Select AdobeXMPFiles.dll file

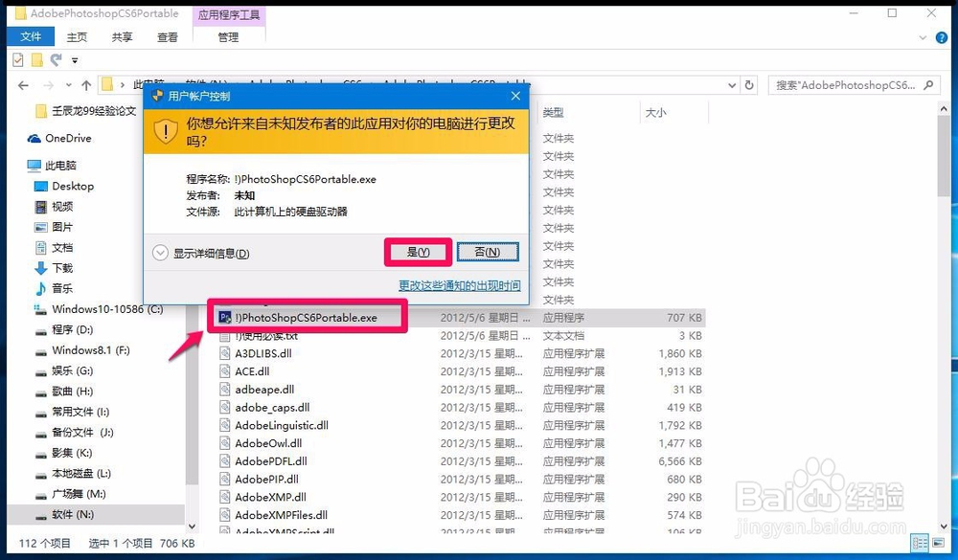281,515
